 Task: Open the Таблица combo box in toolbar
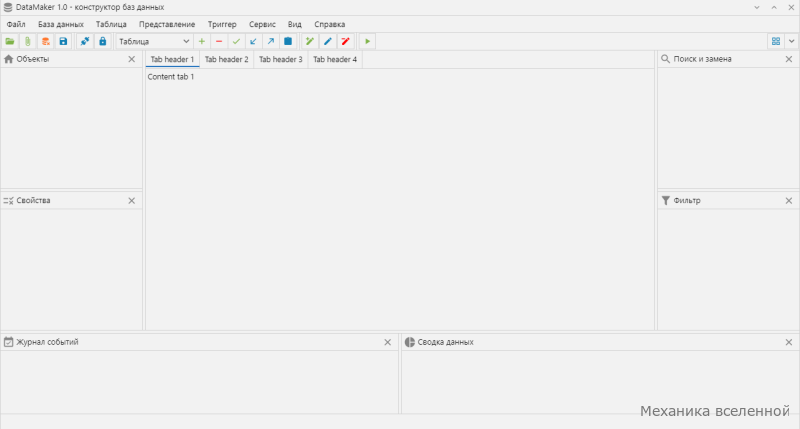coord(154,41)
